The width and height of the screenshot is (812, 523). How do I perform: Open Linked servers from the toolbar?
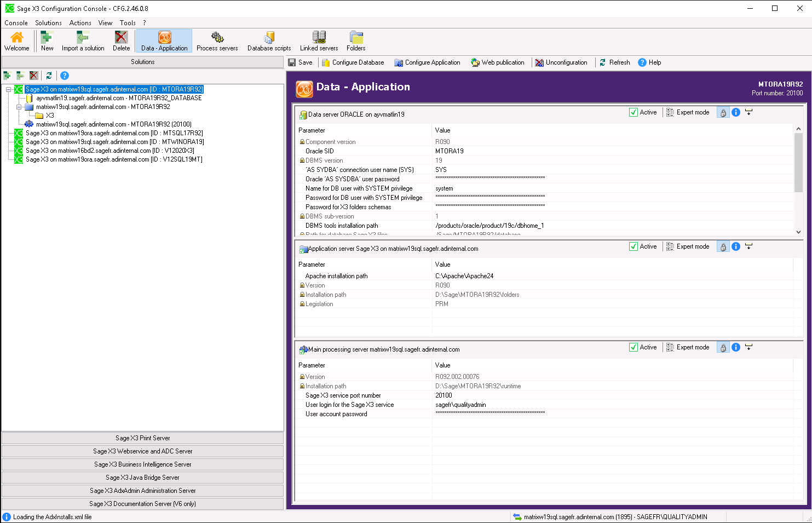point(319,41)
